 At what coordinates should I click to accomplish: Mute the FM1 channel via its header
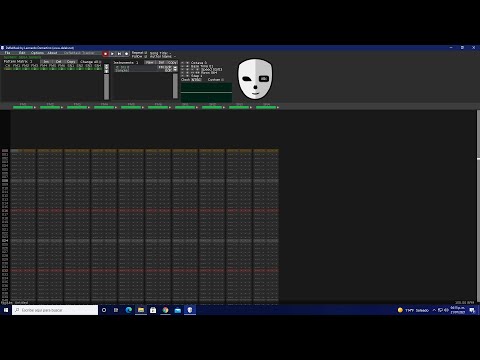point(23,106)
